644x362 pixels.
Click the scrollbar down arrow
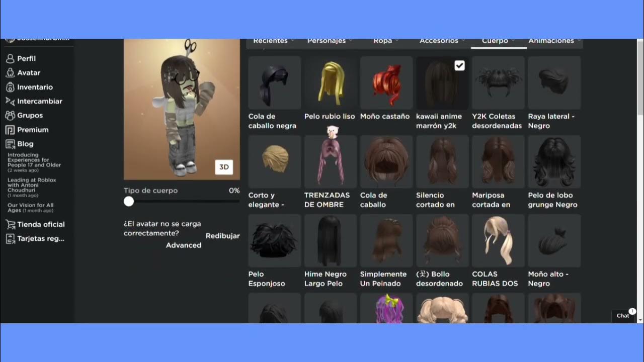point(640,320)
